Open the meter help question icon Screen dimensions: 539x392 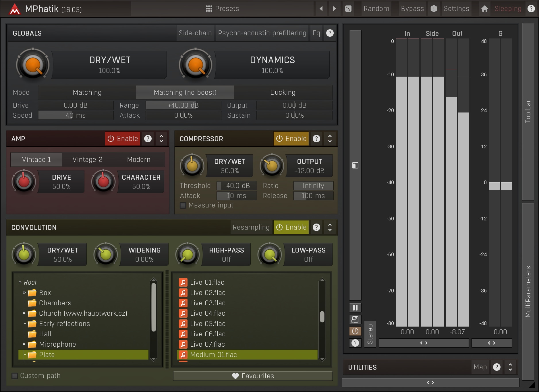(355, 343)
